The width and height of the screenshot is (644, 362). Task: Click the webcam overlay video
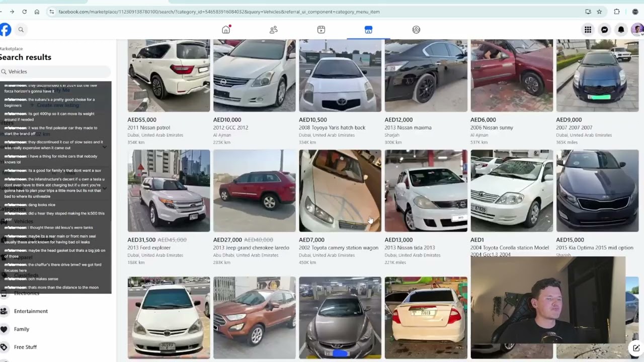click(548, 301)
